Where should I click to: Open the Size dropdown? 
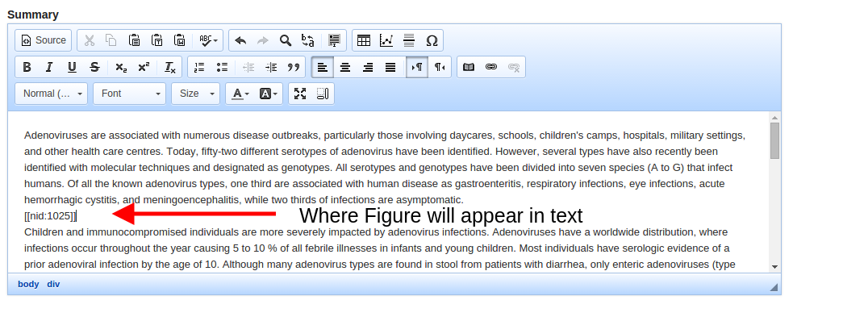click(x=195, y=94)
